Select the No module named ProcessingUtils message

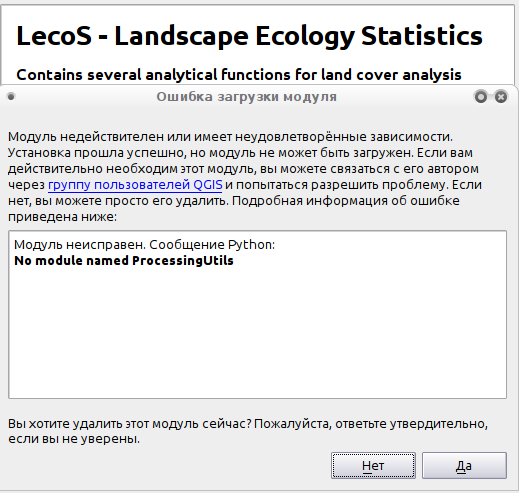pos(124,261)
